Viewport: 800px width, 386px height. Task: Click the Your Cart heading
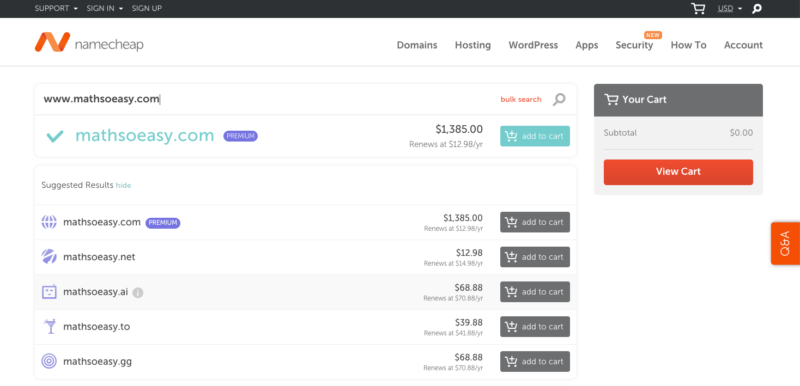point(644,99)
